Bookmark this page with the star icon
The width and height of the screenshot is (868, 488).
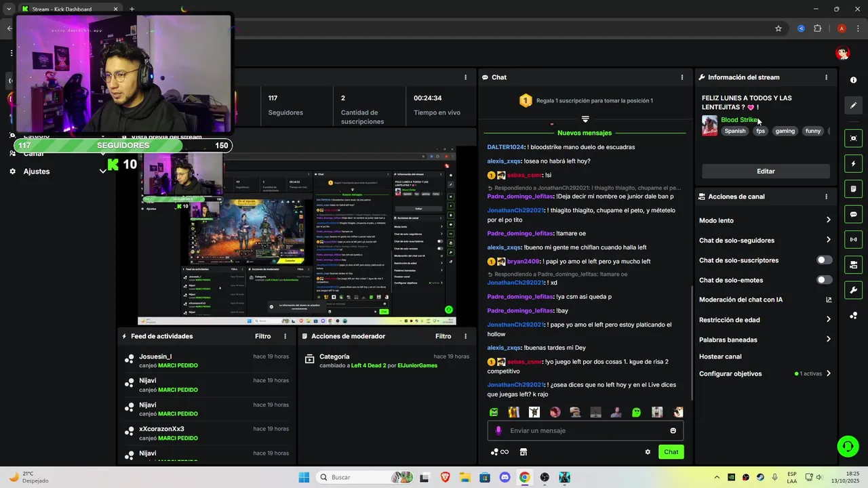pos(778,28)
